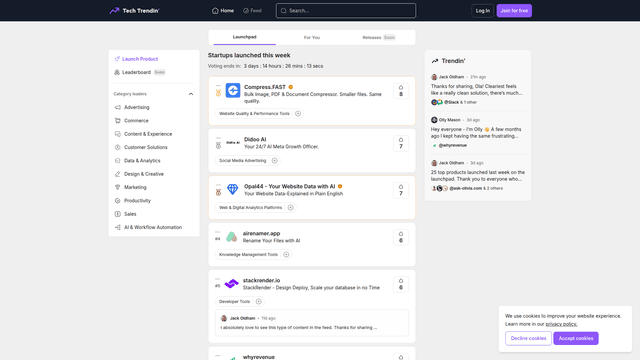Upvote stackrender.io
The height and width of the screenshot is (360, 640).
[x=401, y=284]
